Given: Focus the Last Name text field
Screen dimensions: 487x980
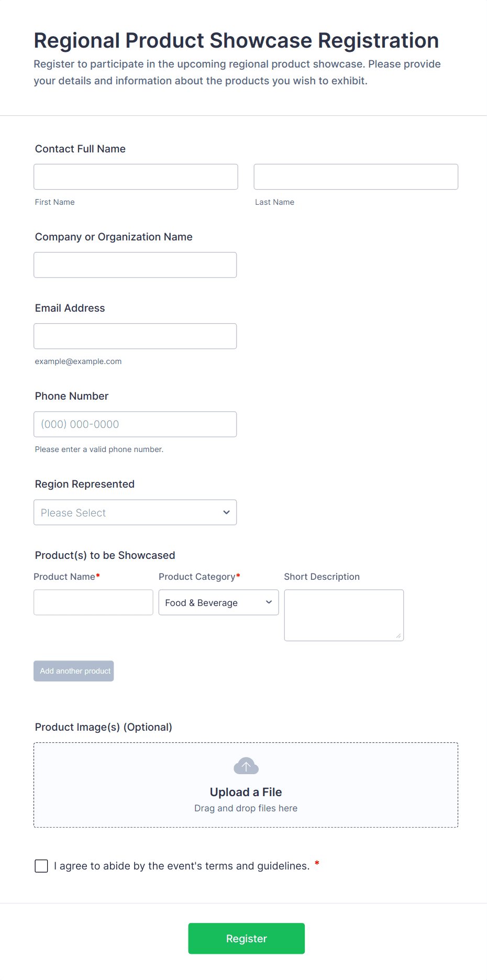Looking at the screenshot, I should (356, 177).
